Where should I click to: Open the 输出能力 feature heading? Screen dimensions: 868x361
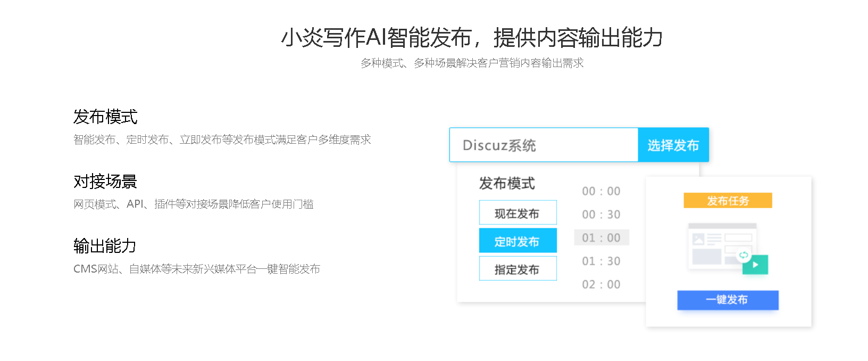105,246
